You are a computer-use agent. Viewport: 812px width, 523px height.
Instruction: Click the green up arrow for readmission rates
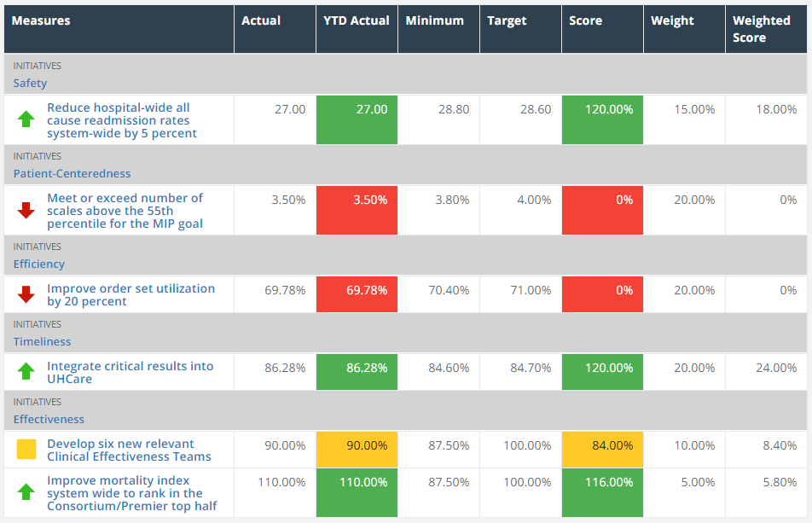coord(25,119)
